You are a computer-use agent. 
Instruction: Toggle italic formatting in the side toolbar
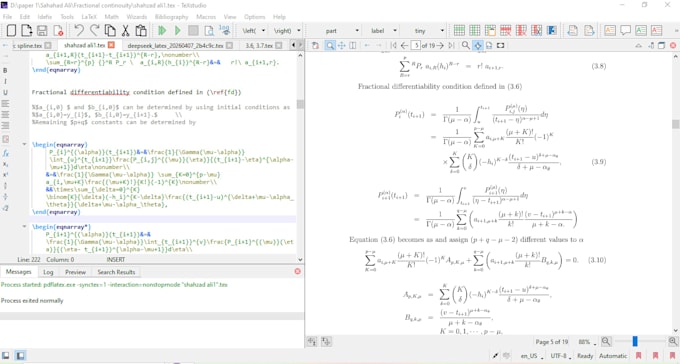(5, 81)
